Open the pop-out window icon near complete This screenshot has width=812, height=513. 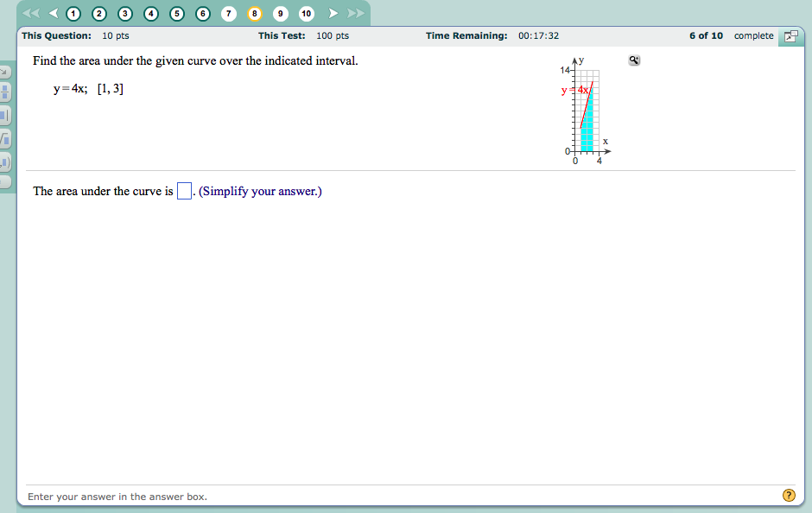pyautogui.click(x=791, y=37)
